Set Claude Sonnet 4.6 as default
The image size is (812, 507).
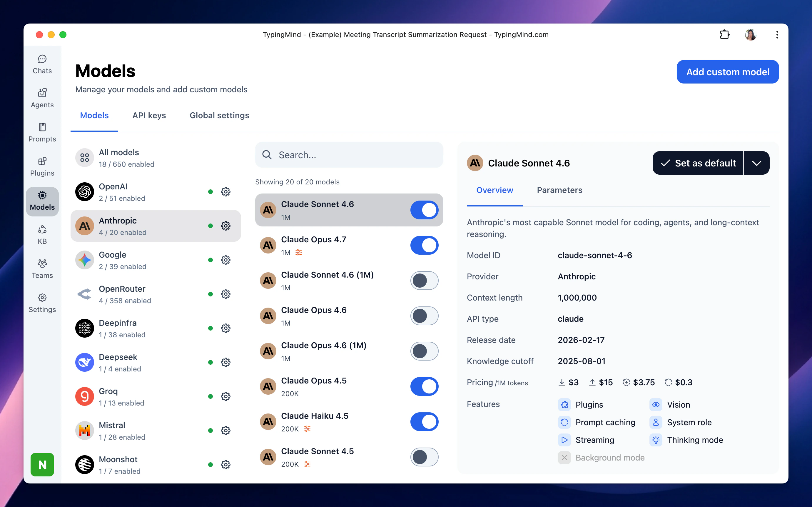tap(698, 163)
